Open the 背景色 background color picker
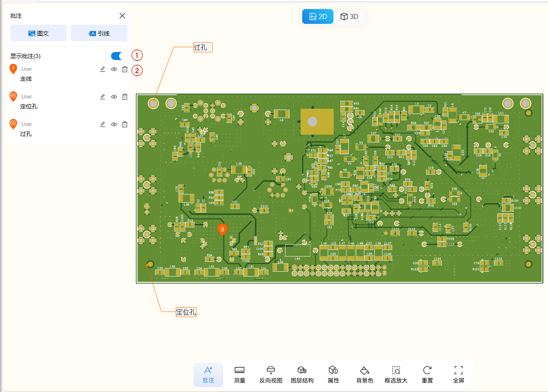548x392 pixels. point(365,374)
